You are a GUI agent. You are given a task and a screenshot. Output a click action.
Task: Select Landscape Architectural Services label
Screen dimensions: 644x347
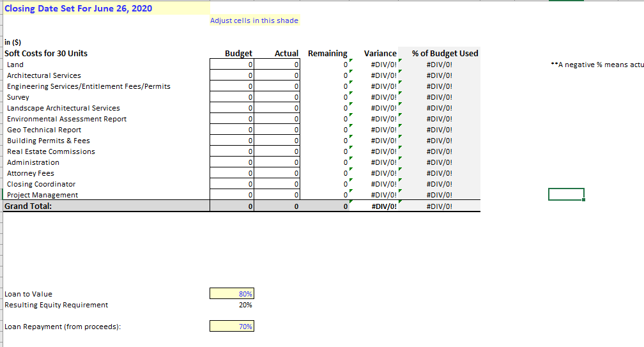63,108
